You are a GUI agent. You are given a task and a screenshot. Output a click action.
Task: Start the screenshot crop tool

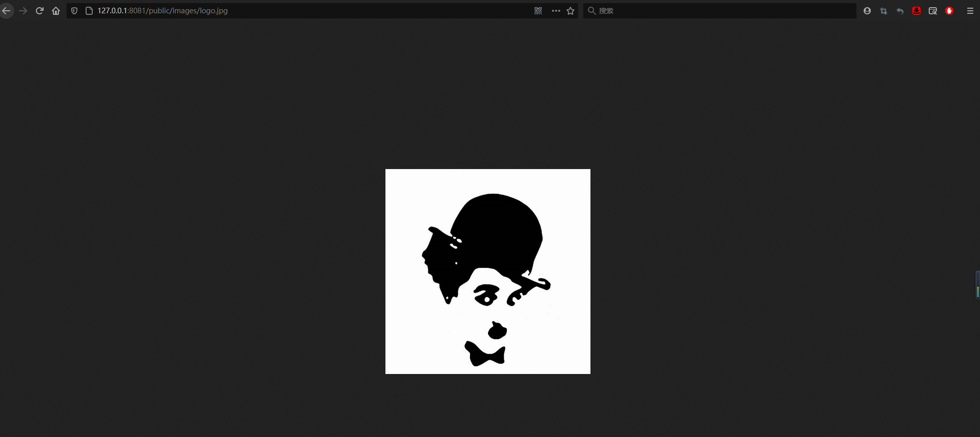click(x=884, y=11)
